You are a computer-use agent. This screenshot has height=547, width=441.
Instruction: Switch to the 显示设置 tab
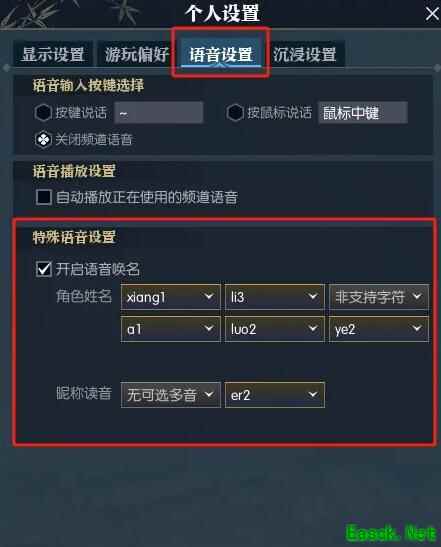click(x=53, y=54)
